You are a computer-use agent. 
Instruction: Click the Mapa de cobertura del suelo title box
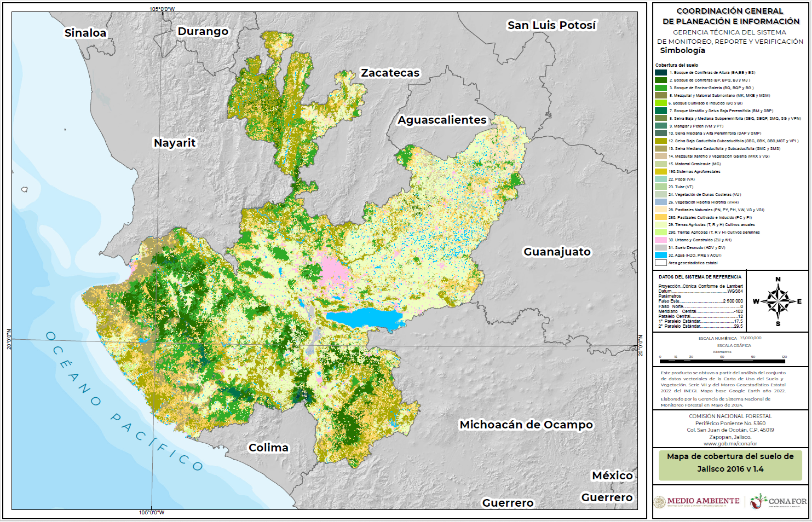click(x=730, y=463)
